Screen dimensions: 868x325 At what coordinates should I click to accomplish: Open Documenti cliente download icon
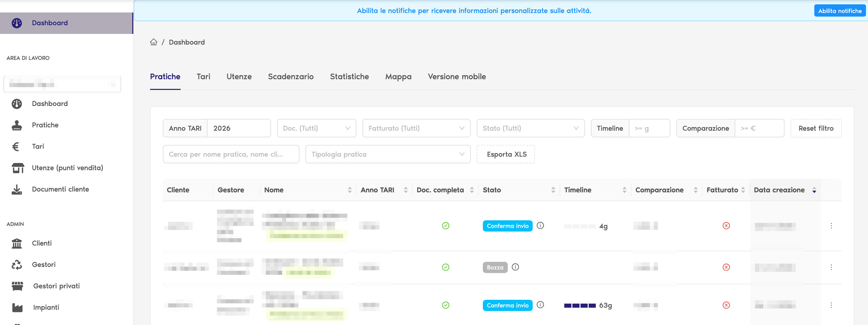(x=17, y=189)
